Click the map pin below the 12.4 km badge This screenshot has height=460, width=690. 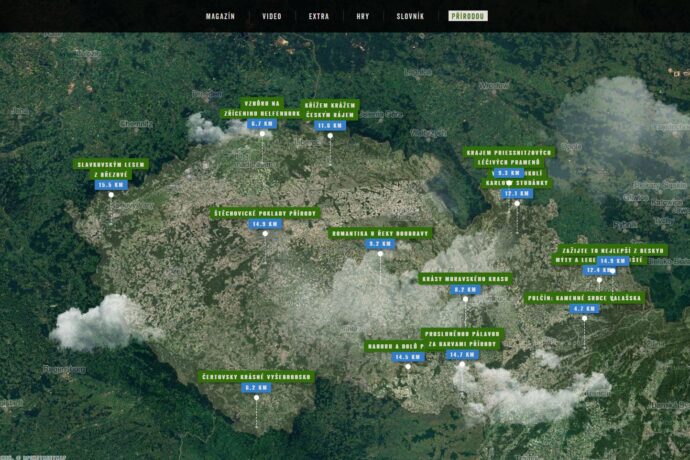click(599, 280)
